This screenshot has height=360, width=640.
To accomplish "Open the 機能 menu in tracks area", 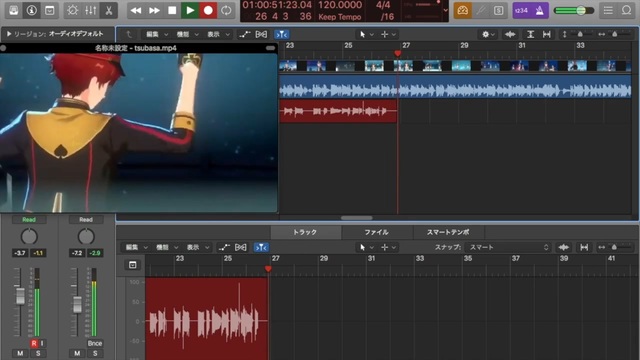I will (187, 35).
